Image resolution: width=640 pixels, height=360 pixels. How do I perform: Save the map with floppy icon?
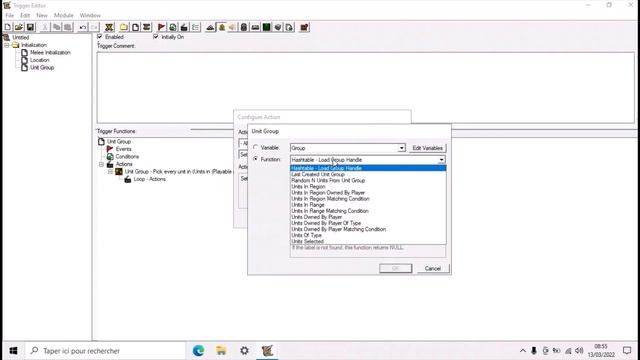[30, 27]
